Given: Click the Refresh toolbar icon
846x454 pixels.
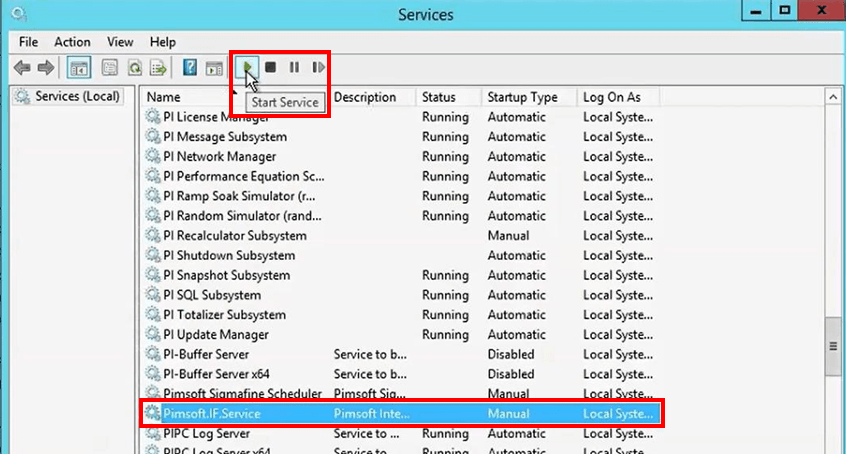Looking at the screenshot, I should pos(134,68).
